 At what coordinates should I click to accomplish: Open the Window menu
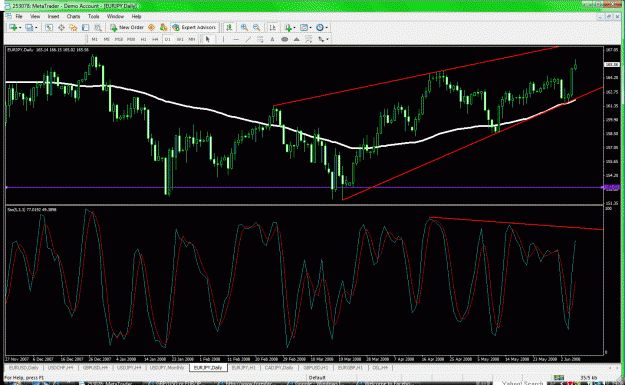coord(115,16)
